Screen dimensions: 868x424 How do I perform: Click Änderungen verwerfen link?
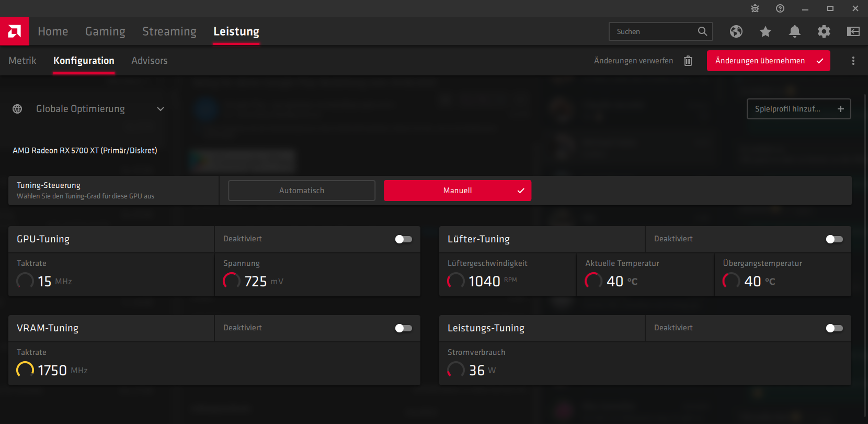(x=634, y=61)
